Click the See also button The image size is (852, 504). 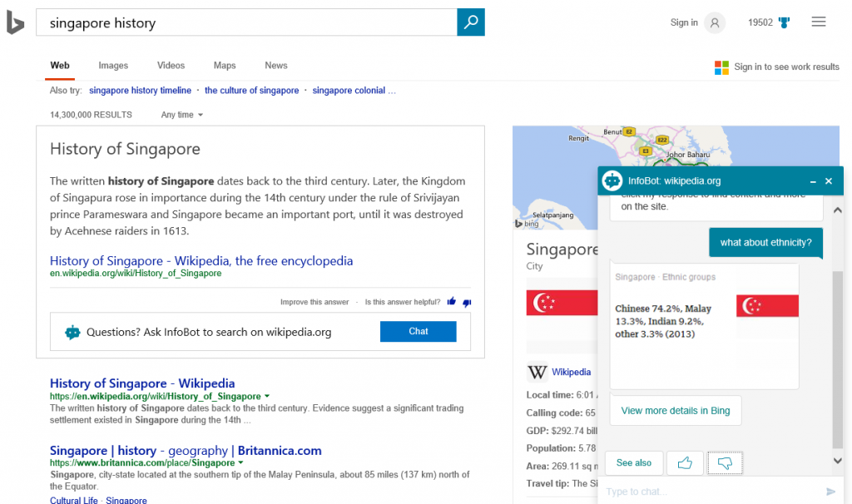click(x=633, y=462)
